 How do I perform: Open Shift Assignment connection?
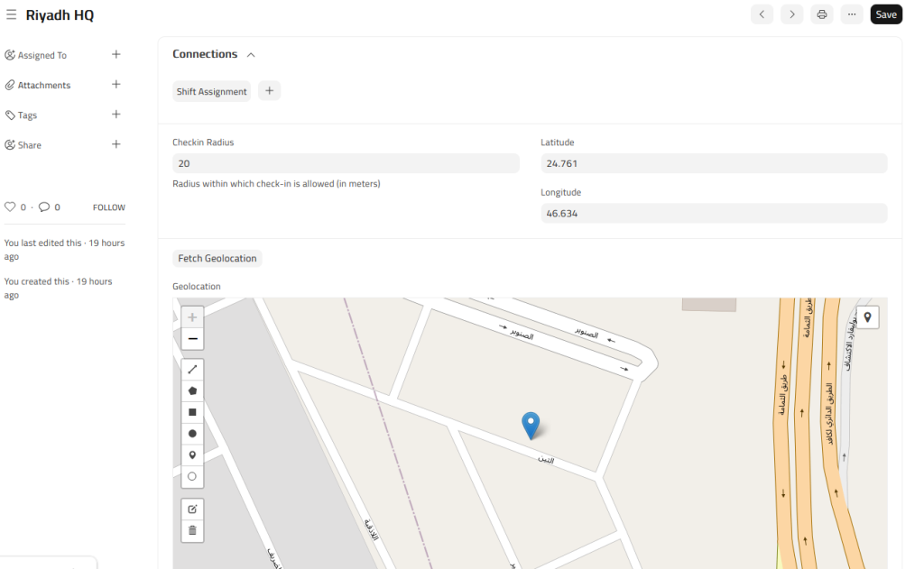[211, 91]
